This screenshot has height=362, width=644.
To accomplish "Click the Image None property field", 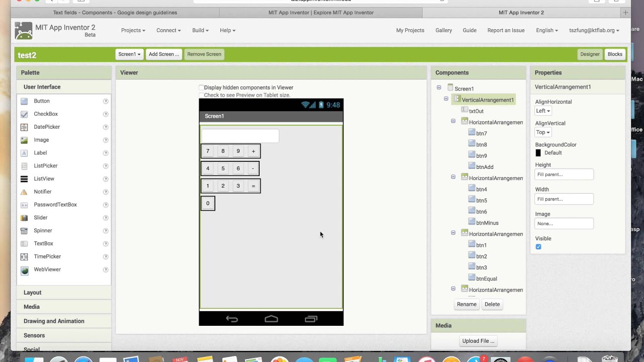I will [564, 224].
